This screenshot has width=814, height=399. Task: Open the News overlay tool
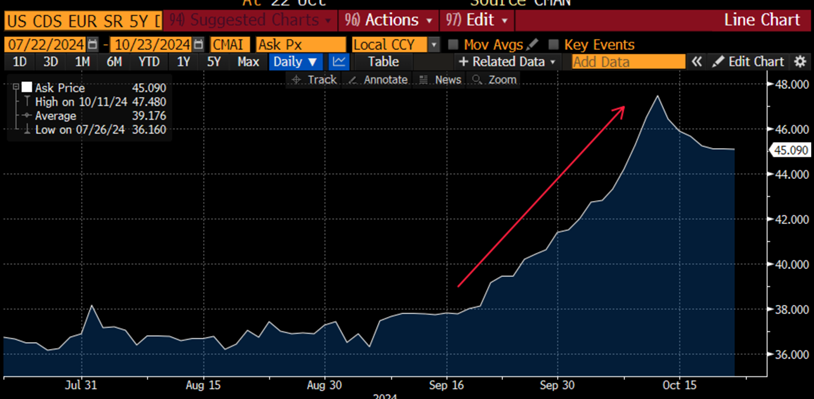441,80
